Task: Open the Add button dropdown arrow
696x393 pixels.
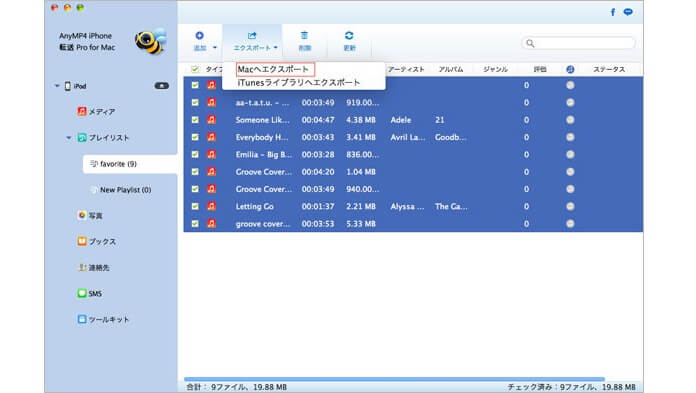Action: (215, 48)
